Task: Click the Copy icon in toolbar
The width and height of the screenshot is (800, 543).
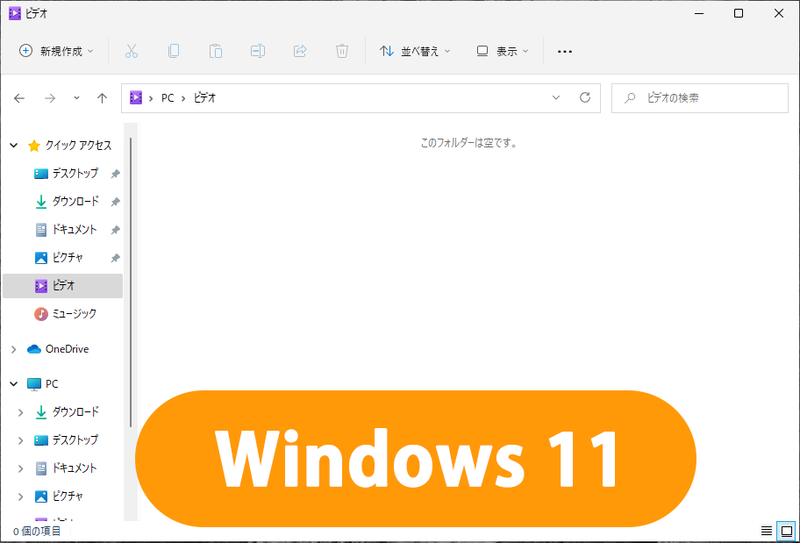Action: 173,51
